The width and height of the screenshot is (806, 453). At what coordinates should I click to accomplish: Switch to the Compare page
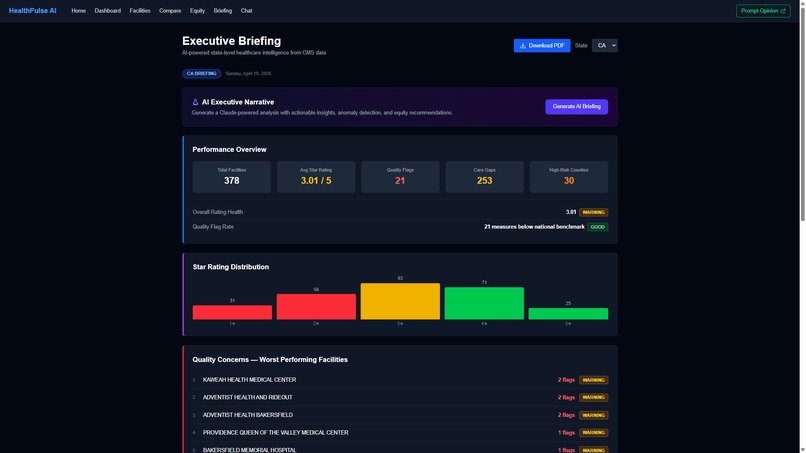(x=170, y=11)
